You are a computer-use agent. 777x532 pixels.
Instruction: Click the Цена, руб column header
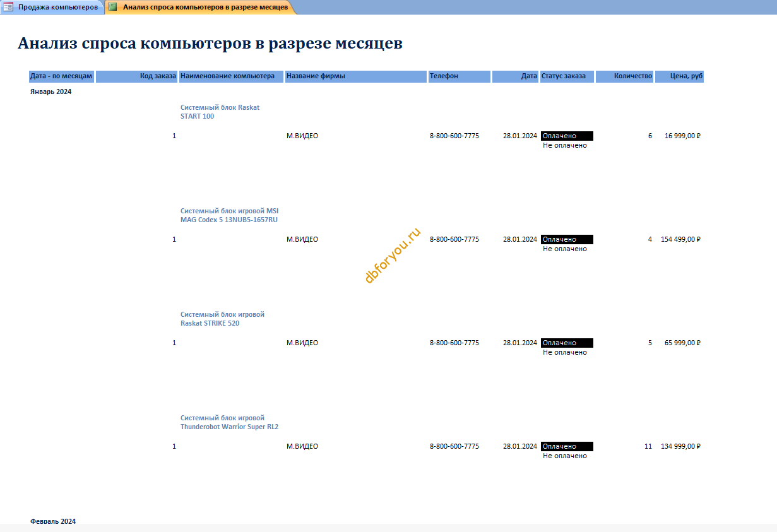(x=679, y=76)
